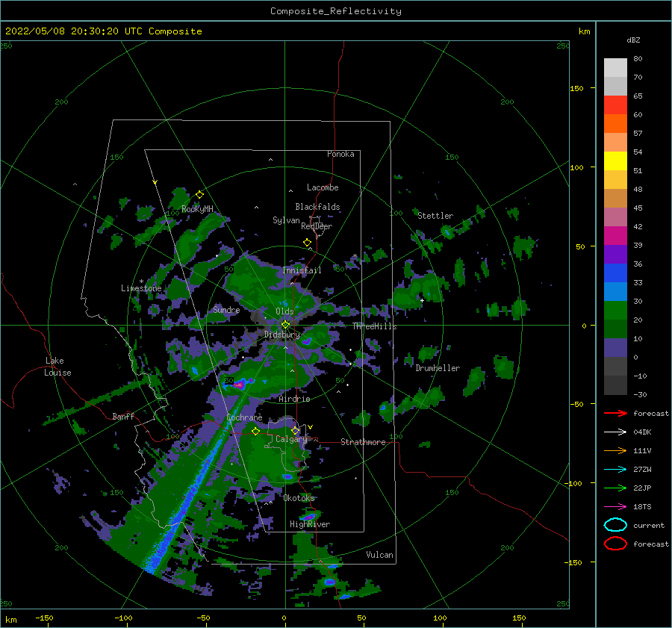The width and height of the screenshot is (672, 628).
Task: Click the ThreeHills label
Action: click(375, 326)
